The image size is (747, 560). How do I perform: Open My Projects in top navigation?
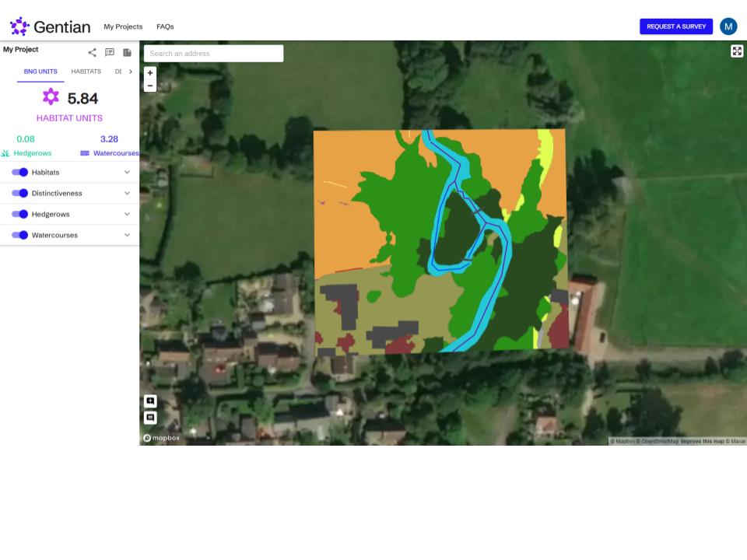[x=123, y=26]
